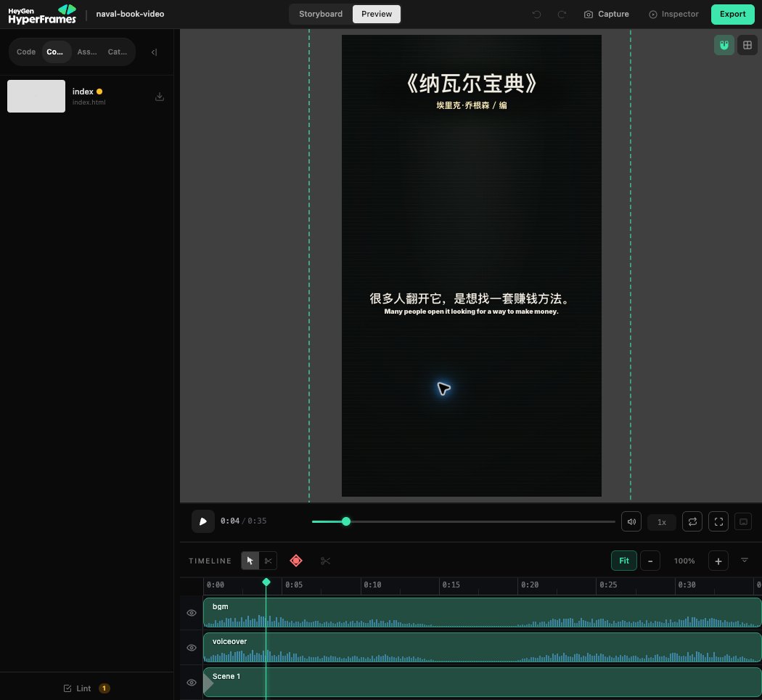Image resolution: width=762 pixels, height=700 pixels.
Task: Click the undo arrow in header
Action: point(536,14)
